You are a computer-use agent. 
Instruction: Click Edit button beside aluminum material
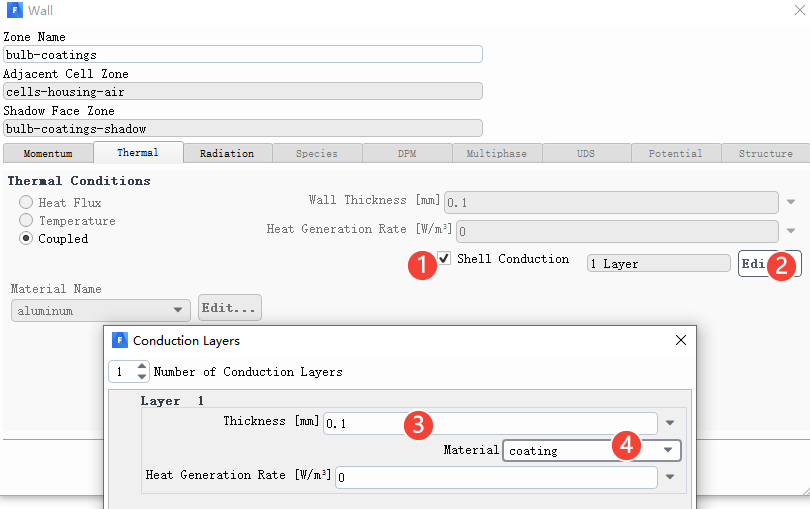click(229, 308)
